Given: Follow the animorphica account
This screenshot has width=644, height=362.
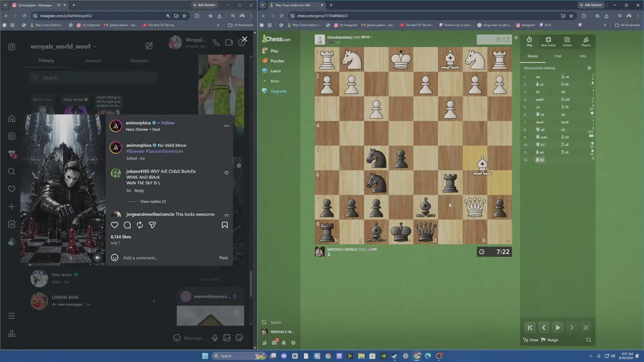Looking at the screenshot, I should [x=168, y=123].
